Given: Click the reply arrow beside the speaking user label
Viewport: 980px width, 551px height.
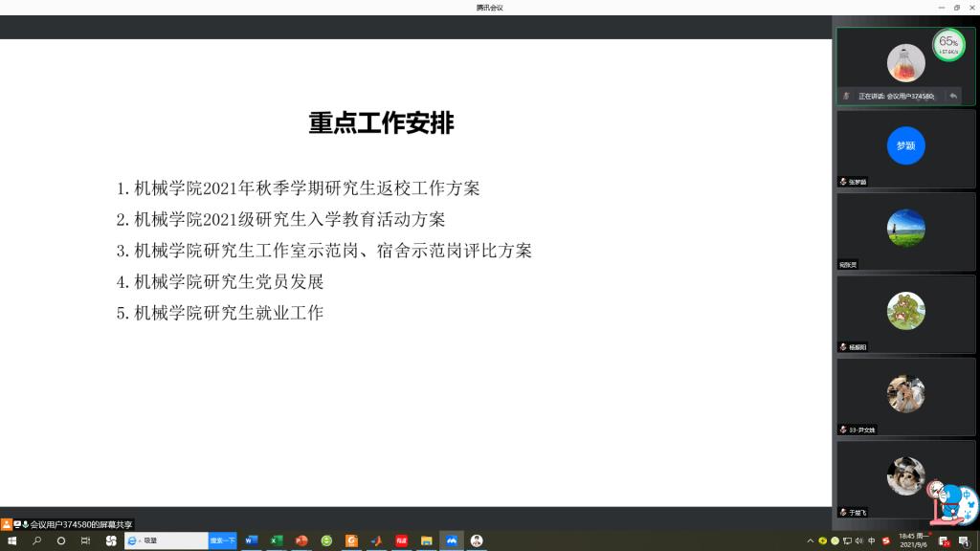Looking at the screenshot, I should point(954,96).
